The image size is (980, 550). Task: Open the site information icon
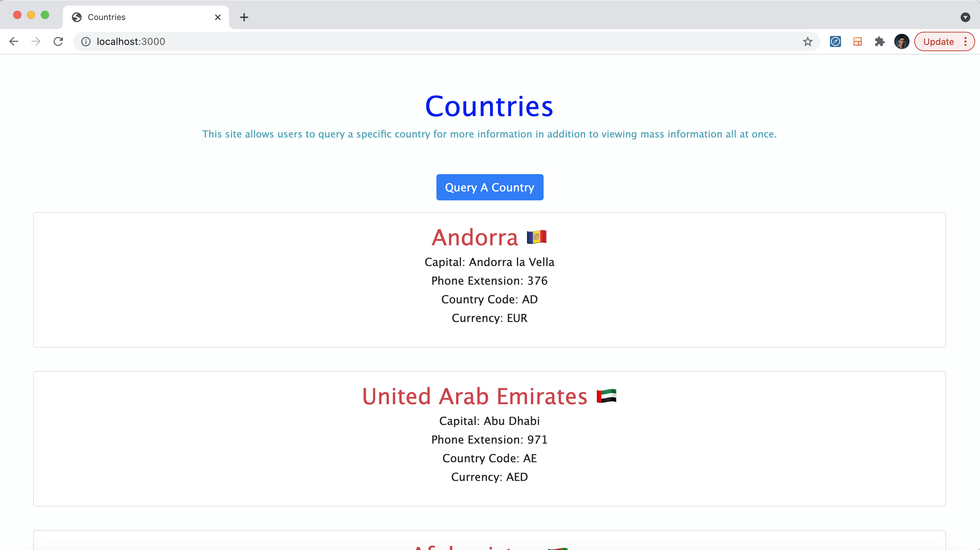(86, 41)
